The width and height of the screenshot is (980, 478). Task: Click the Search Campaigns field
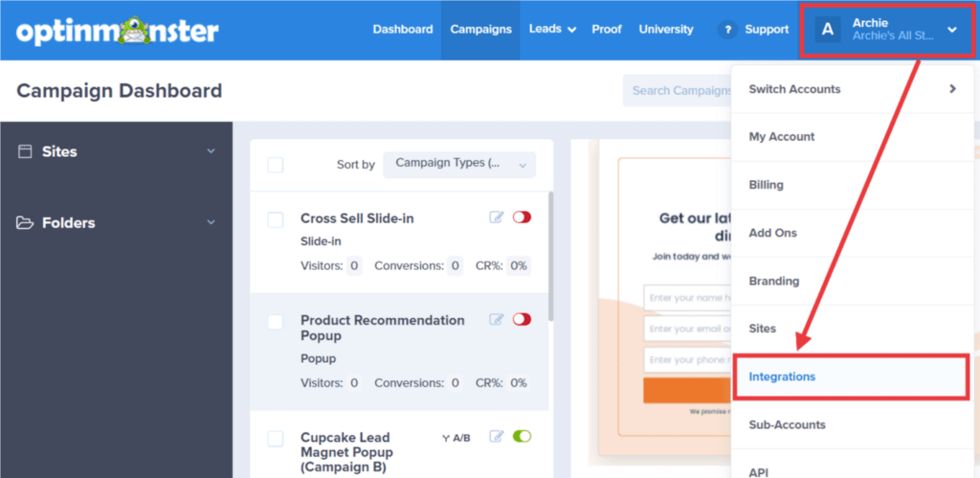(678, 91)
